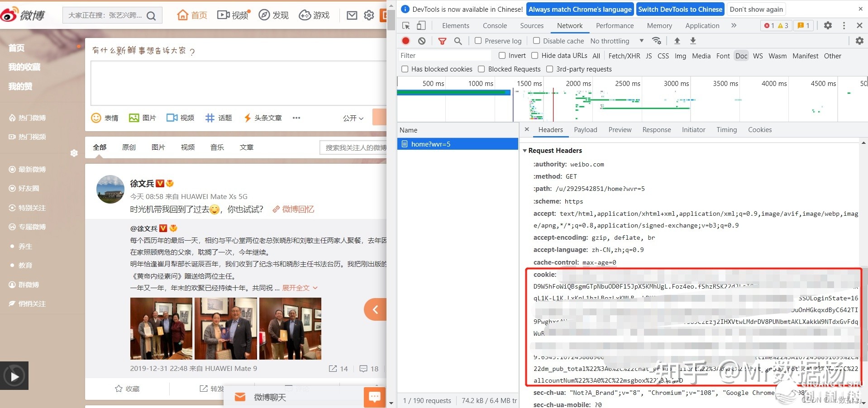Select home?wvr=5 request row
The width and height of the screenshot is (868, 408).
click(x=458, y=144)
